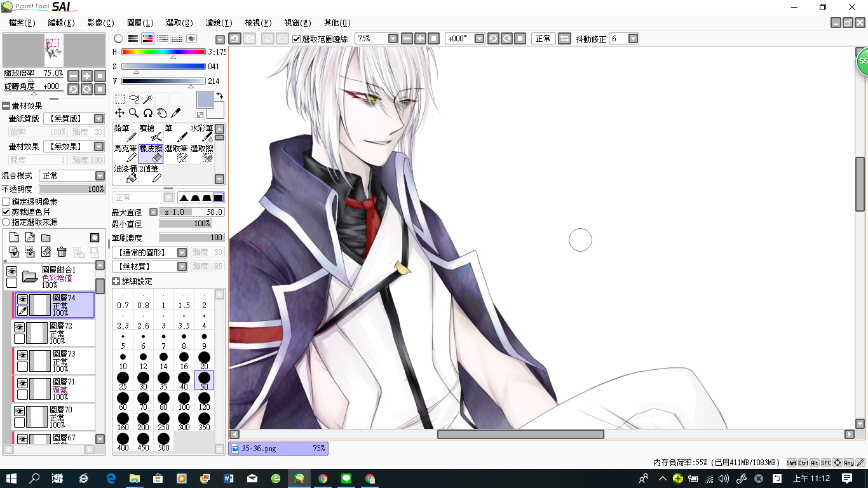
Task: Enable 鎖定透明像素 checkbox
Action: [x=6, y=201]
